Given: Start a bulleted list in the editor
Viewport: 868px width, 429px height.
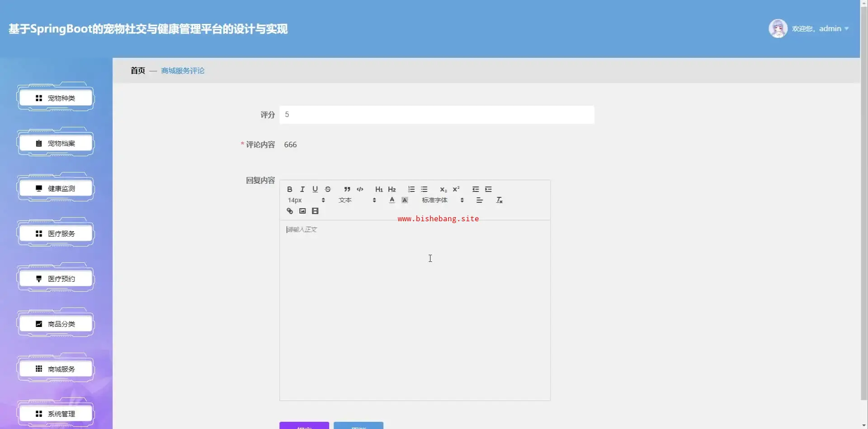Looking at the screenshot, I should [x=424, y=189].
